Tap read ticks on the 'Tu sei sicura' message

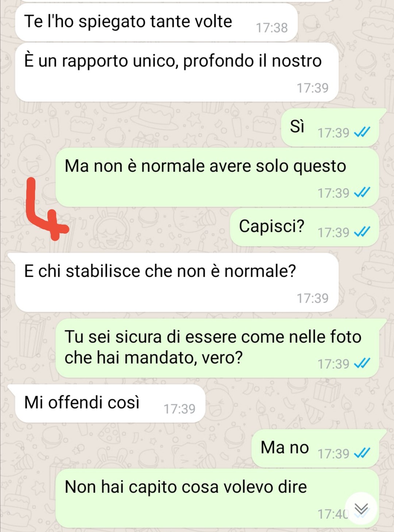click(x=362, y=363)
